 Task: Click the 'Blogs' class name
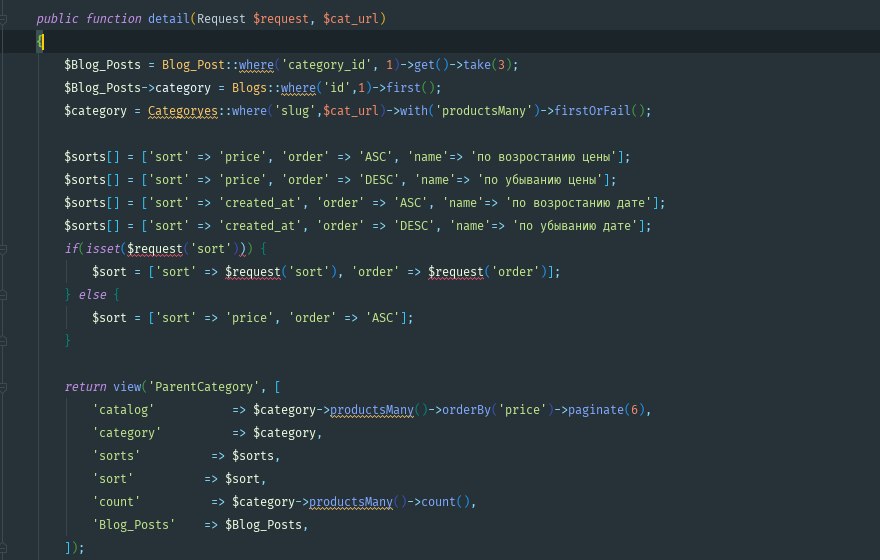[x=249, y=88]
